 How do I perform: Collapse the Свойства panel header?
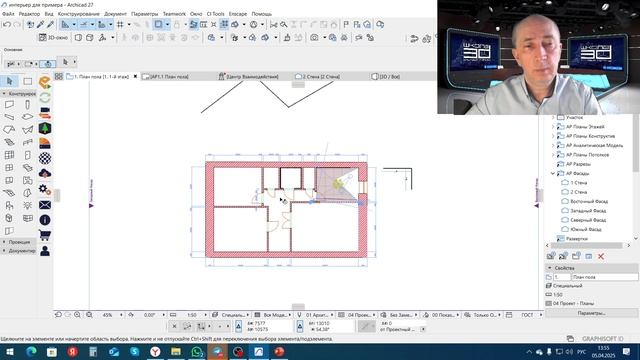point(591,268)
